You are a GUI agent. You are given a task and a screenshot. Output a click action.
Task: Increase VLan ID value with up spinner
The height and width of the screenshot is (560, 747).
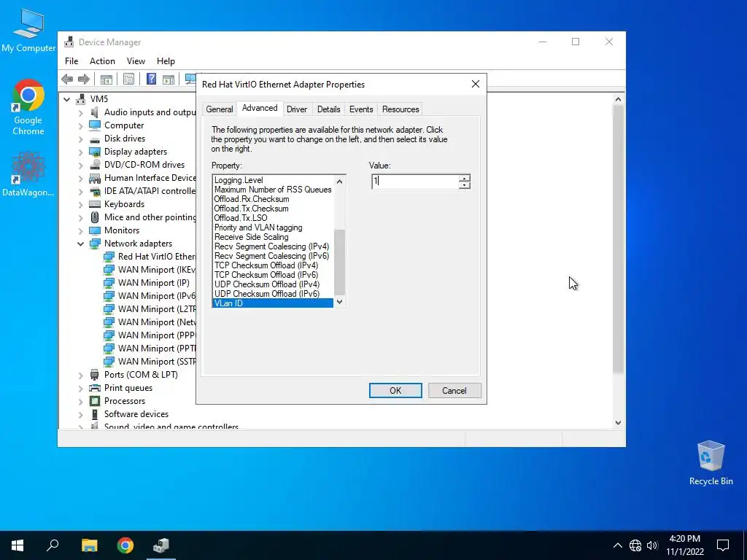465,178
